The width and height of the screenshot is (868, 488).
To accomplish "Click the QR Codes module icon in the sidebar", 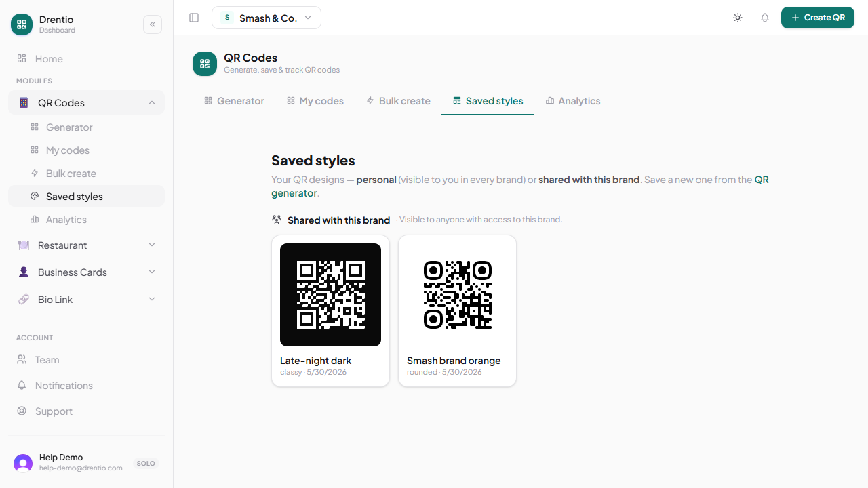I will [x=24, y=103].
